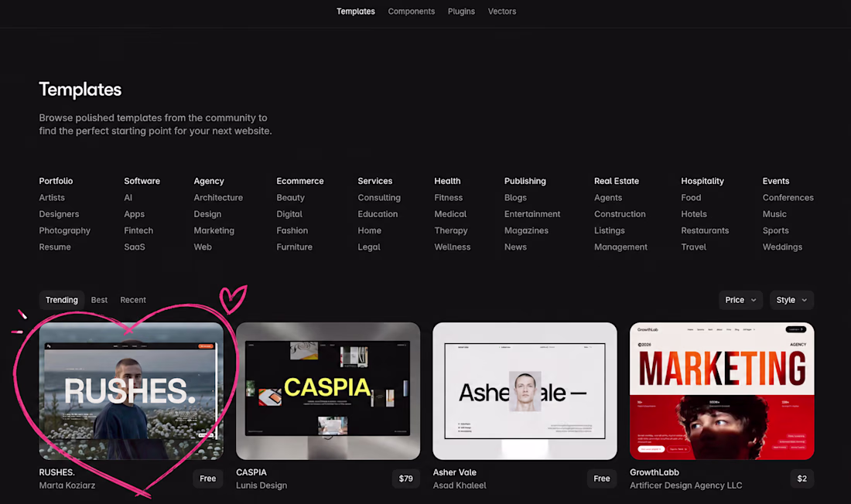This screenshot has width=851, height=504.
Task: Open the Price filter dropdown
Action: coord(740,300)
